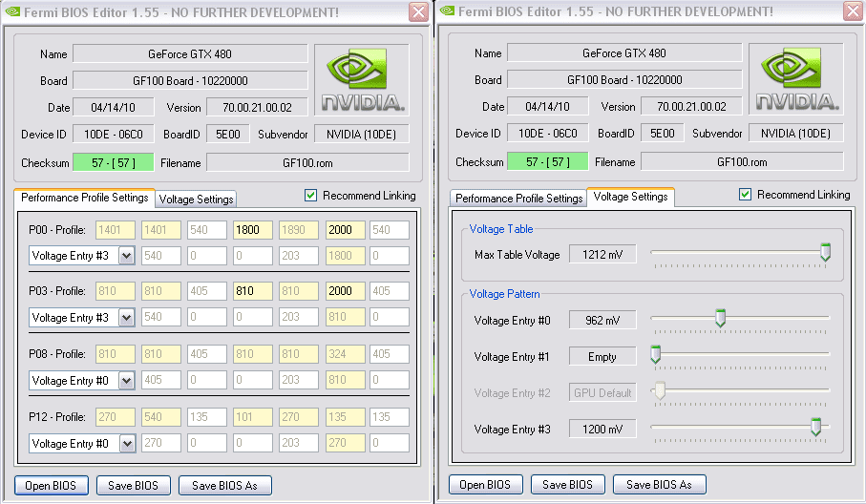Click Voltage Pattern group label
The height and width of the screenshot is (504, 866).
[x=504, y=294]
